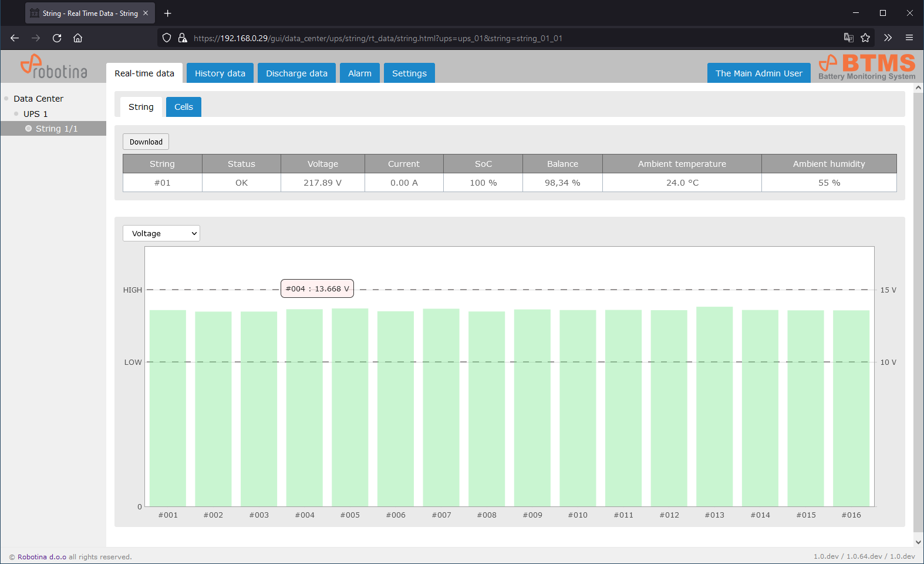Open a new browser tab
The height and width of the screenshot is (564, 924).
tap(168, 13)
